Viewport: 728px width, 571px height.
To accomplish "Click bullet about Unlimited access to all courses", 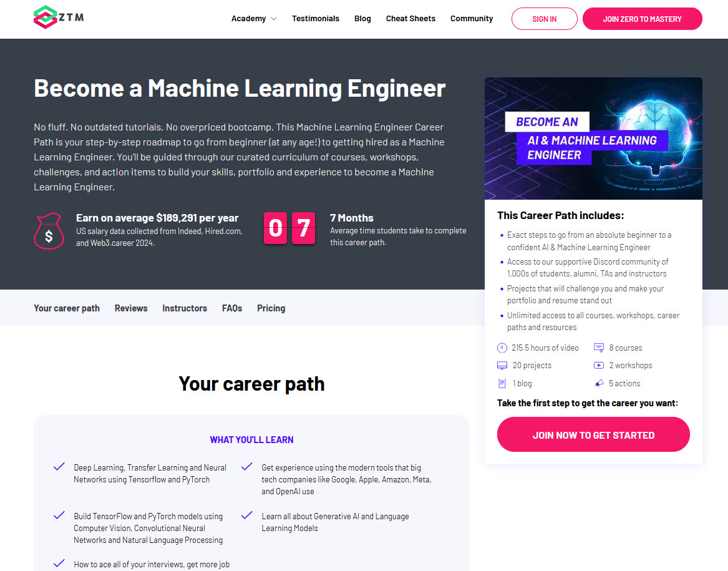I will [x=593, y=321].
